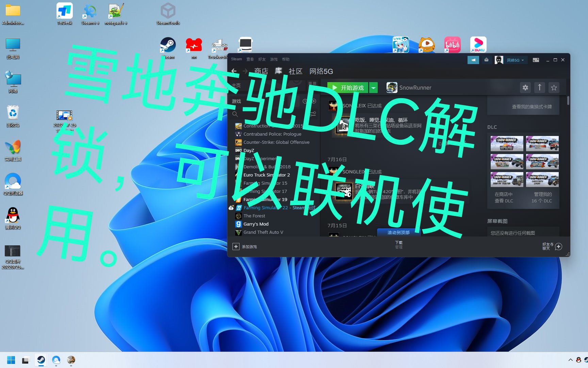Click 在商店中查看 DLC link

[x=504, y=197]
